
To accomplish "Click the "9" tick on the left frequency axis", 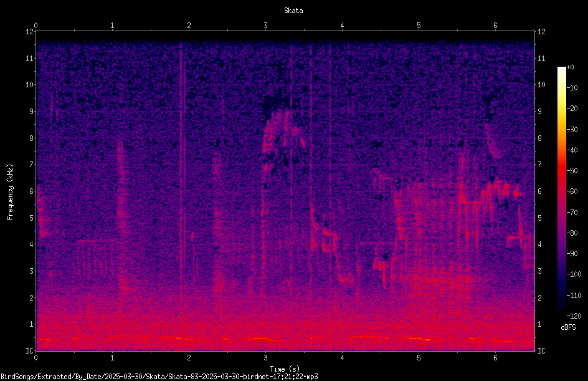I will 32,112.
